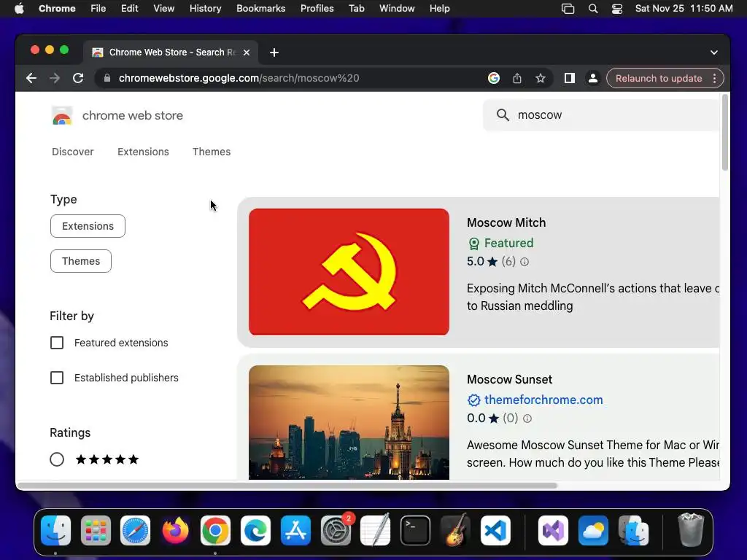Click Relaunch to update button
This screenshot has width=747, height=560.
659,78
